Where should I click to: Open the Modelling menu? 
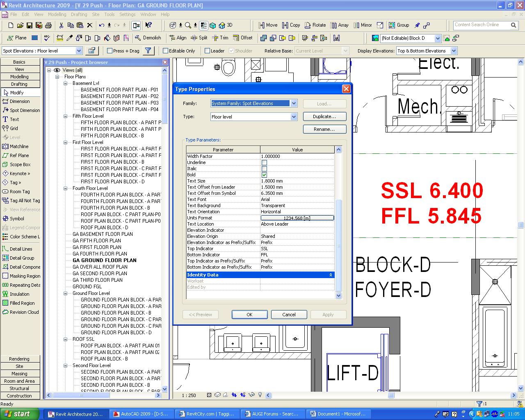click(x=57, y=14)
